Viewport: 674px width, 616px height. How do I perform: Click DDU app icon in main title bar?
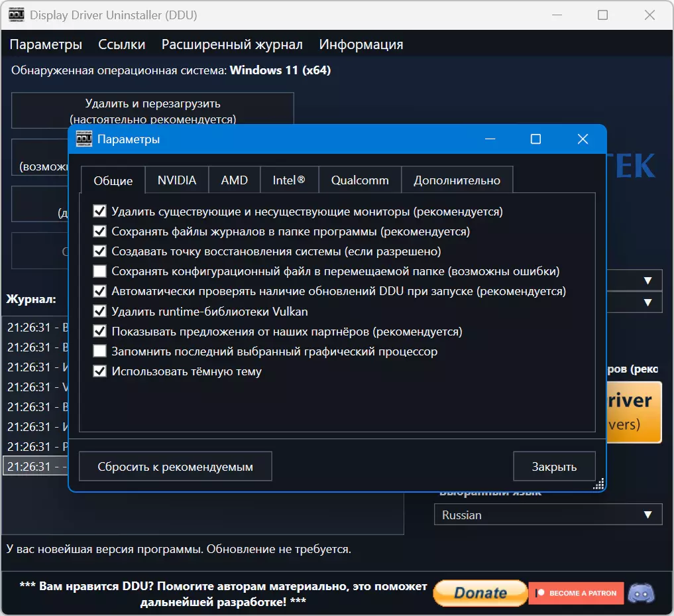pos(17,15)
